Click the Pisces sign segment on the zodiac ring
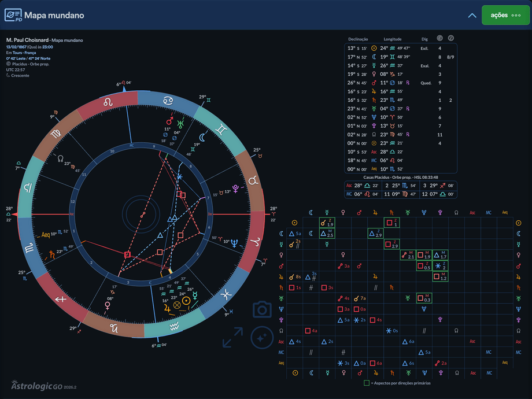Screen dimensions: 532x399 tap(226, 294)
